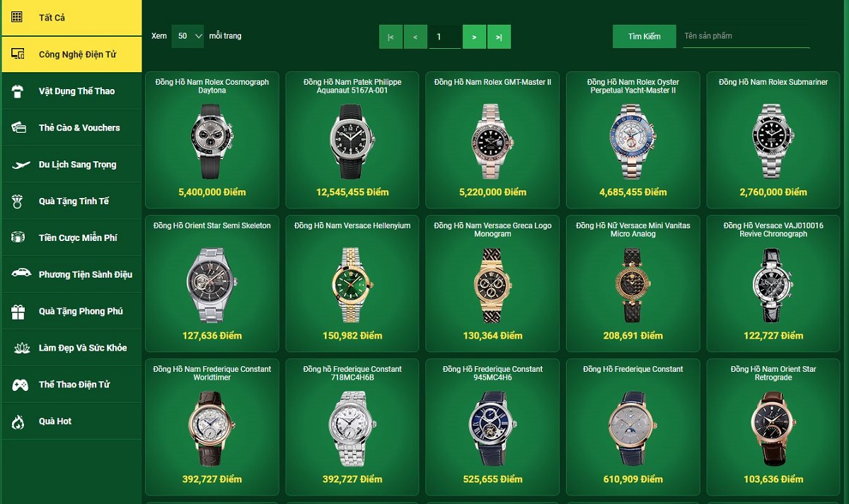Viewport: 849px width, 504px height.
Task: Jump to the last page with >| button
Action: pyautogui.click(x=499, y=37)
